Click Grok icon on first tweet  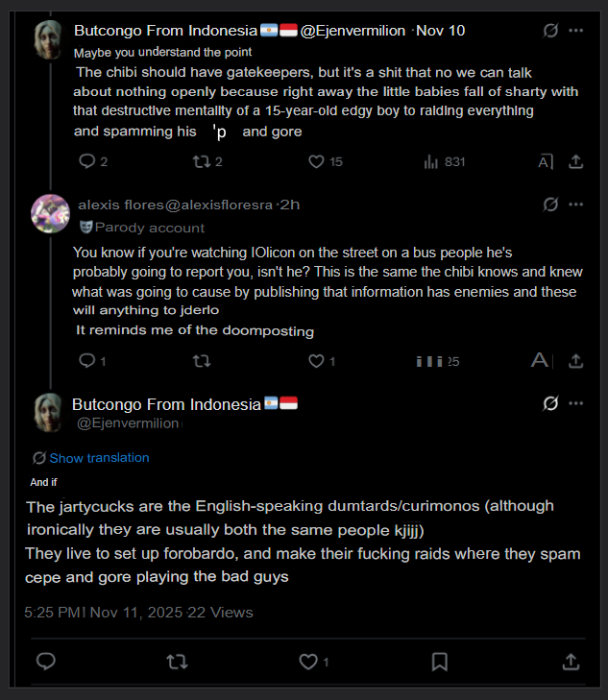point(550,31)
